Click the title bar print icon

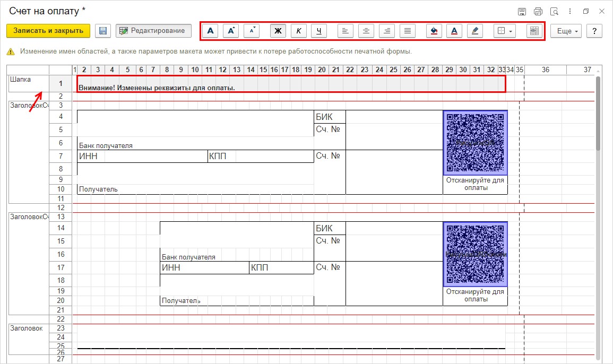tap(538, 11)
